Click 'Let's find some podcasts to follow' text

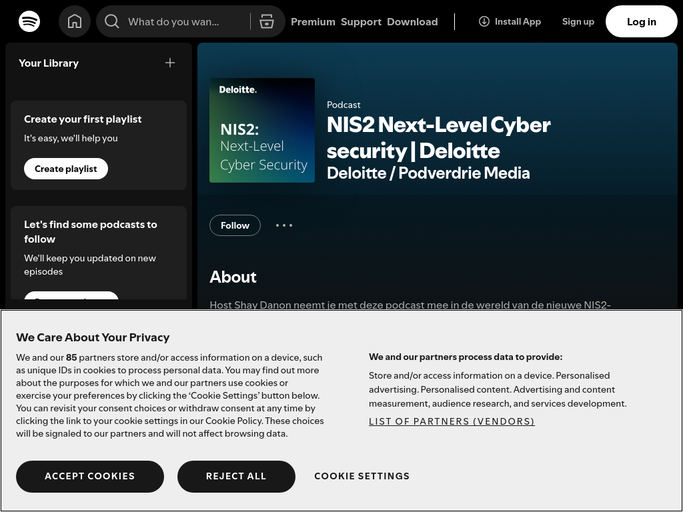[x=91, y=232]
